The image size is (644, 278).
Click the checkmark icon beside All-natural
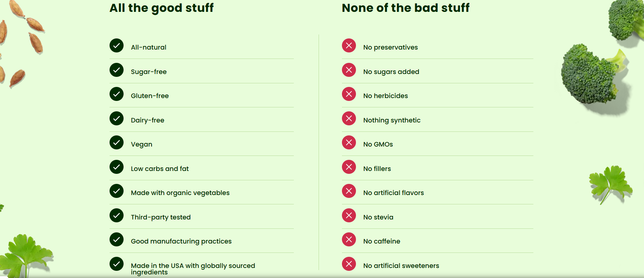[x=116, y=46]
